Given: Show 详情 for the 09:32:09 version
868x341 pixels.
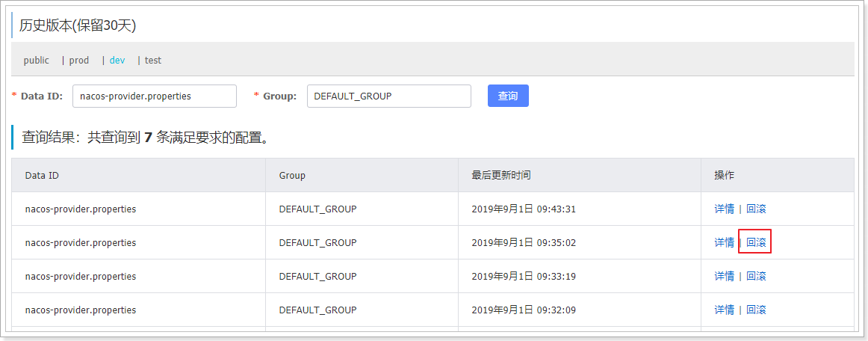Looking at the screenshot, I should (x=724, y=310).
